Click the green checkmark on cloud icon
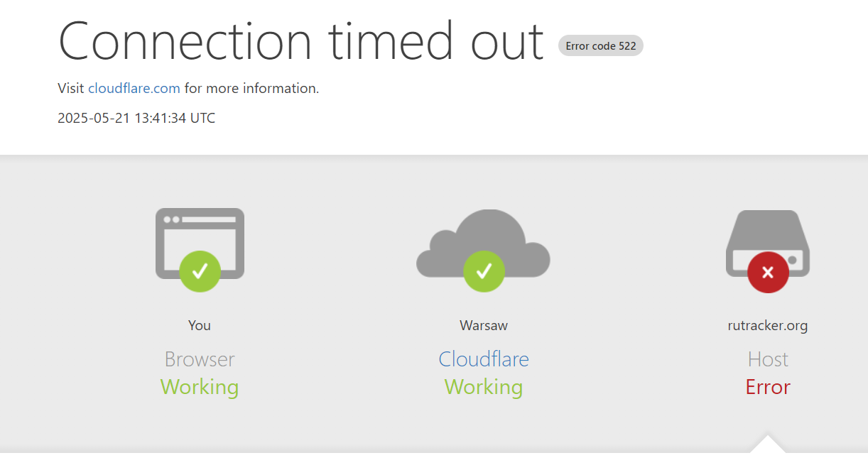This screenshot has height=470, width=868. 484,271
